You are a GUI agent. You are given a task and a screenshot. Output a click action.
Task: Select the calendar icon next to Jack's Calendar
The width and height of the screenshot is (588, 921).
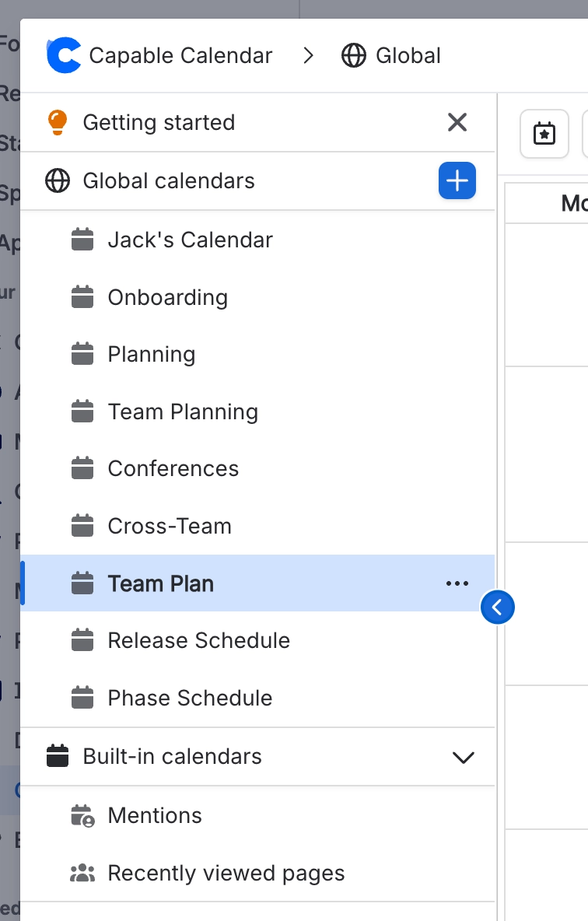point(82,240)
